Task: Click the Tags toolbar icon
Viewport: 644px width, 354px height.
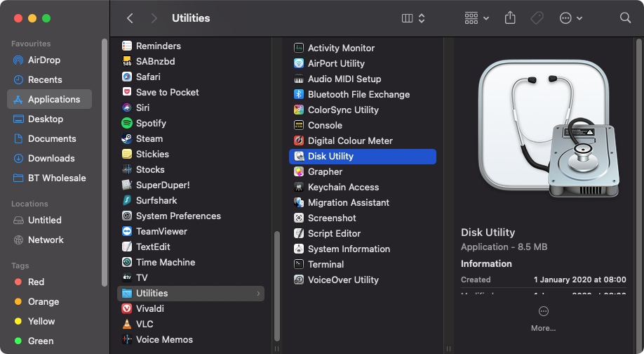Action: 537,18
